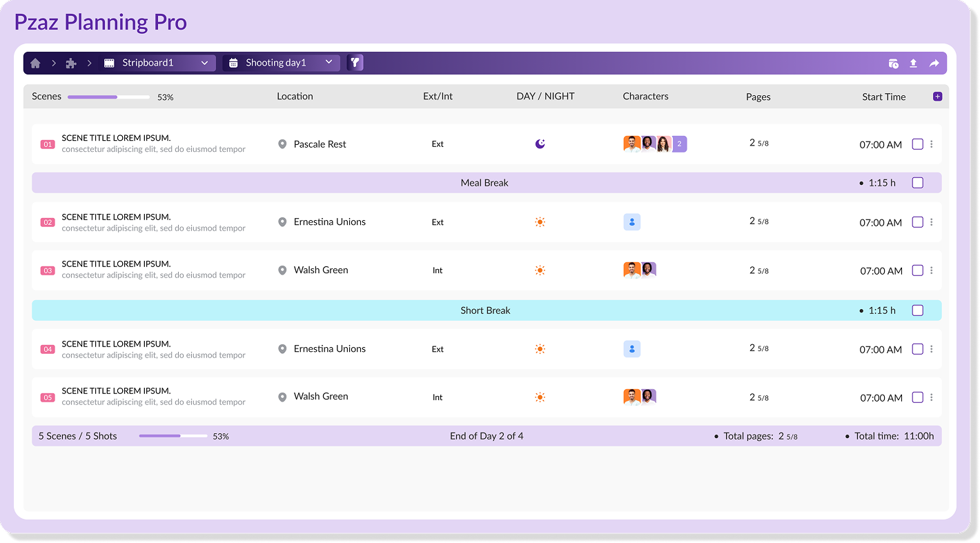The width and height of the screenshot is (980, 543).
Task: Click the Scenes progress bar at 53%
Action: (x=108, y=97)
